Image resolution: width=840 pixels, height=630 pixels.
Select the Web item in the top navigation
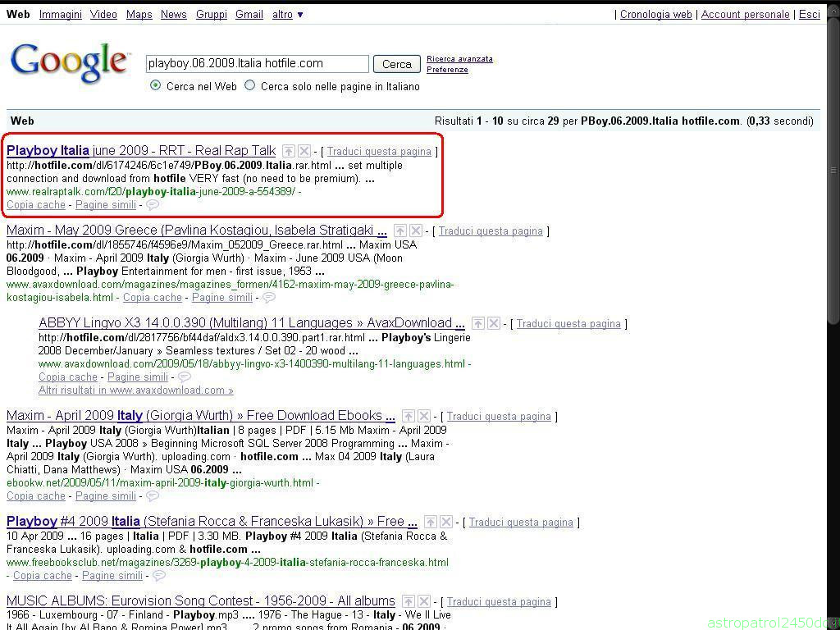[x=18, y=15]
